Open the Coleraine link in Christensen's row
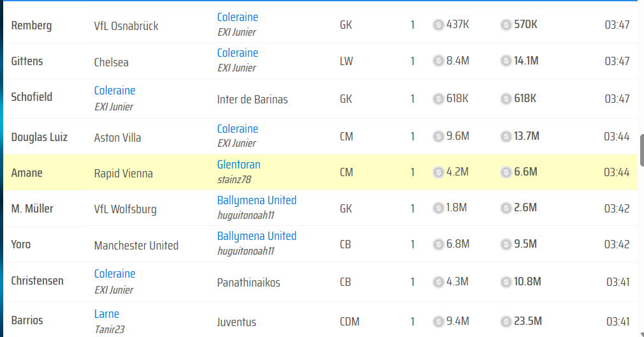The image size is (644, 337). tap(115, 274)
